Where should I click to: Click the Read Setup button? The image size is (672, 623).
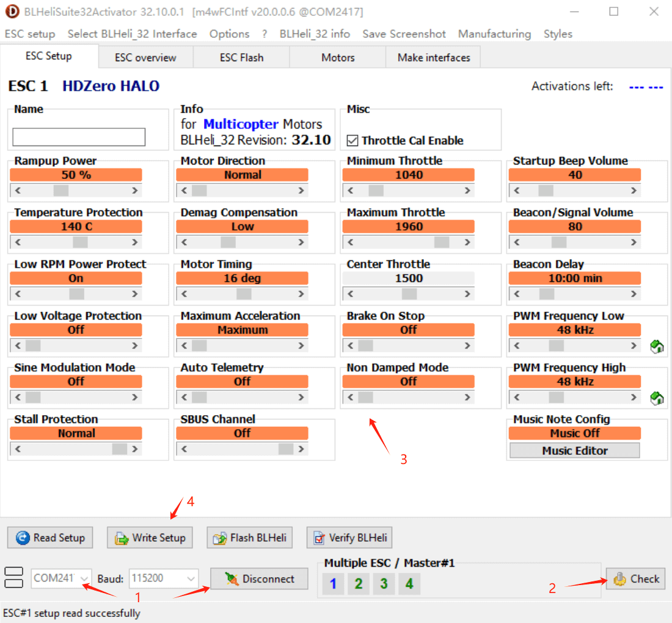pos(50,538)
